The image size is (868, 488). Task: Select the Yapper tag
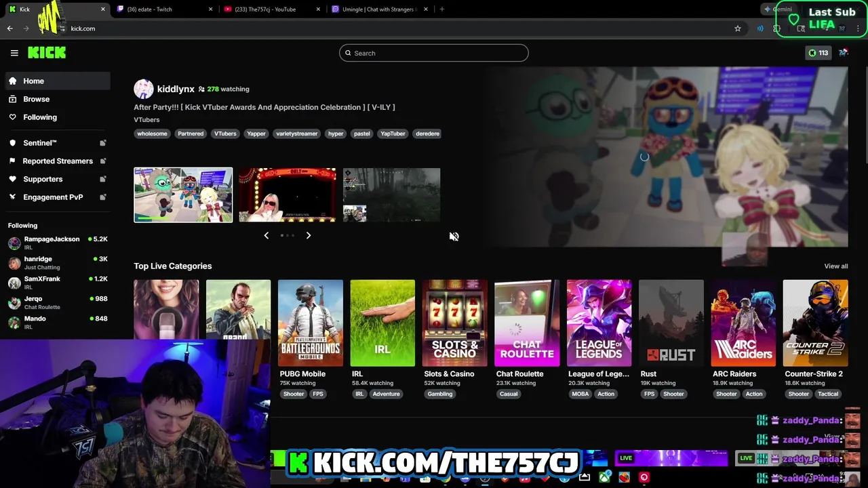click(x=256, y=134)
